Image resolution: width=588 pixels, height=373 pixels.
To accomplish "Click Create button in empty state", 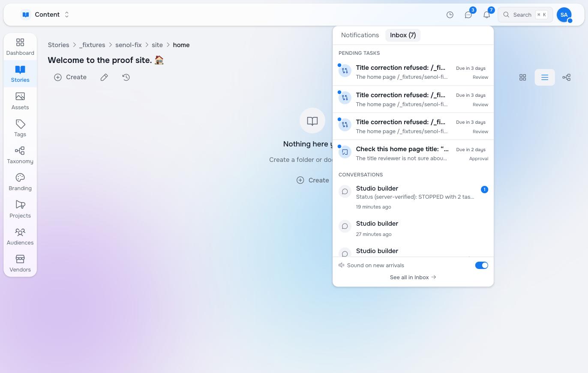I will [313, 180].
